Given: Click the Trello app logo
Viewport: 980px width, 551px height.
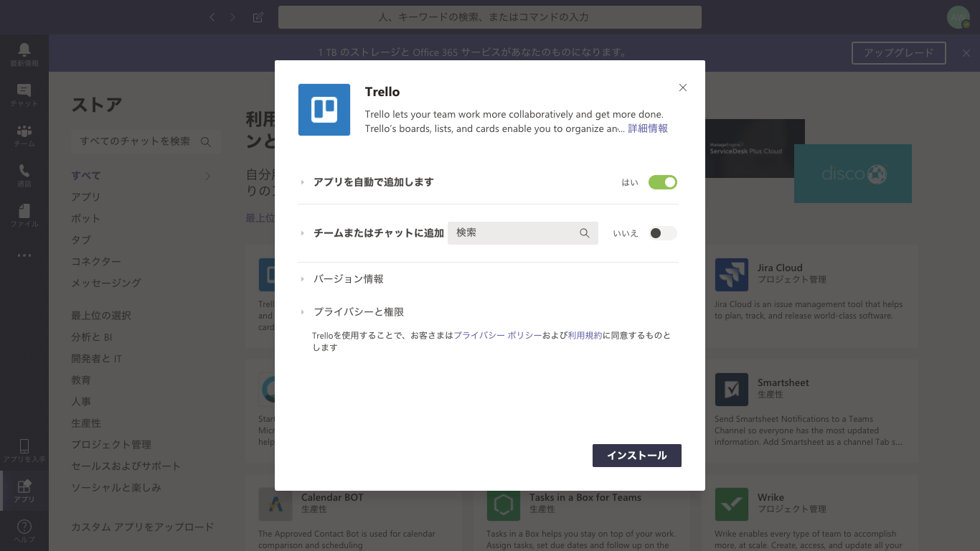Looking at the screenshot, I should tap(324, 110).
